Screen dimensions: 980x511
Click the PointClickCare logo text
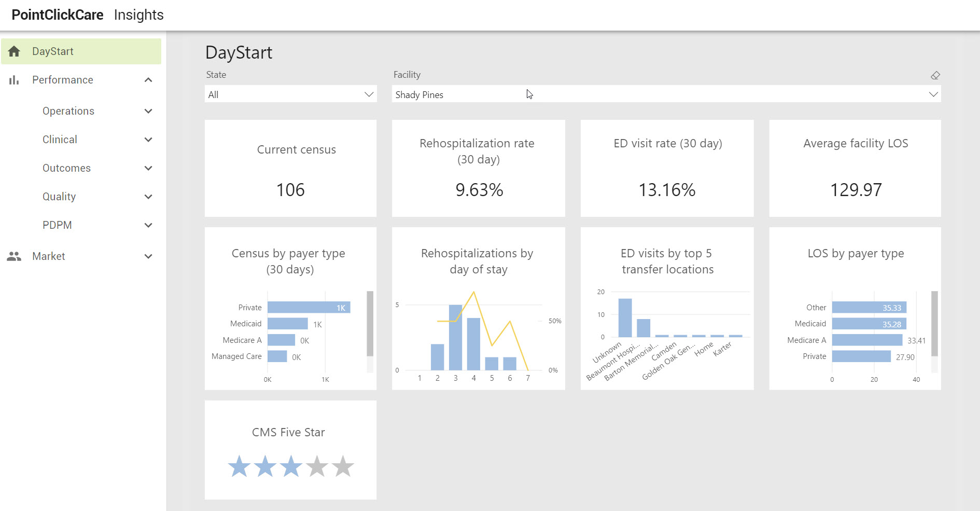[58, 15]
